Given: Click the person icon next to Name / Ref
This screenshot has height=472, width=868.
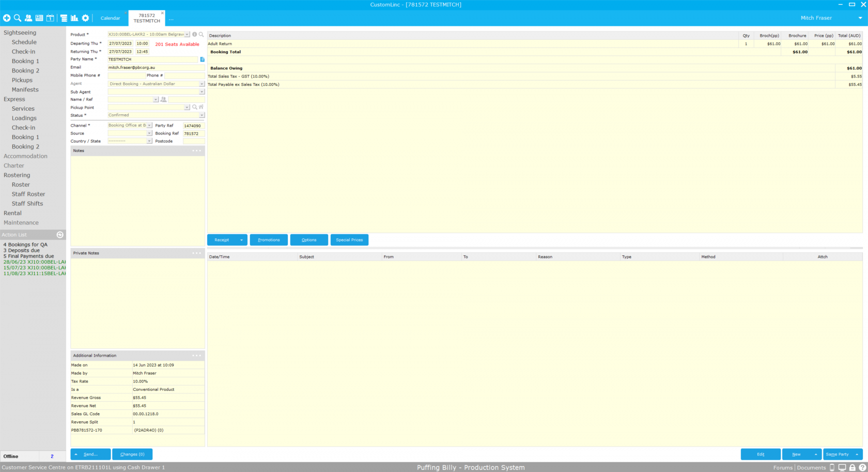Looking at the screenshot, I should 164,100.
